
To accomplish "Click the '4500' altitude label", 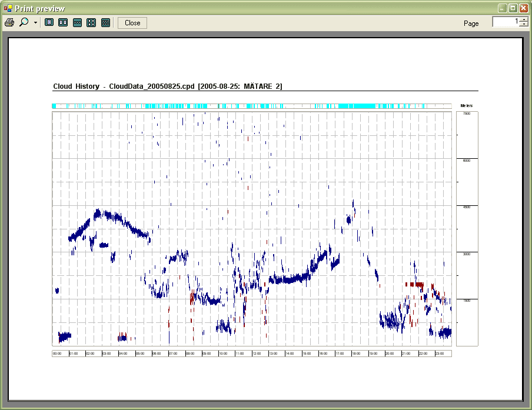I will (467, 207).
